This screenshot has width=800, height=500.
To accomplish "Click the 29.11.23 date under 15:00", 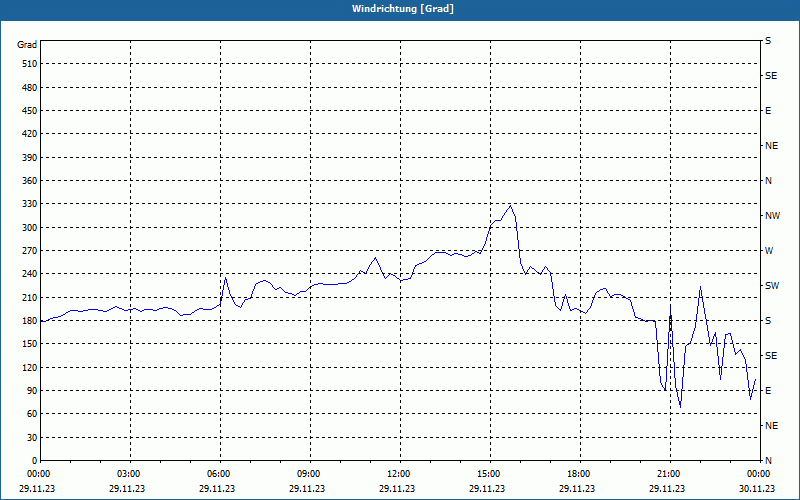I will 487,488.
